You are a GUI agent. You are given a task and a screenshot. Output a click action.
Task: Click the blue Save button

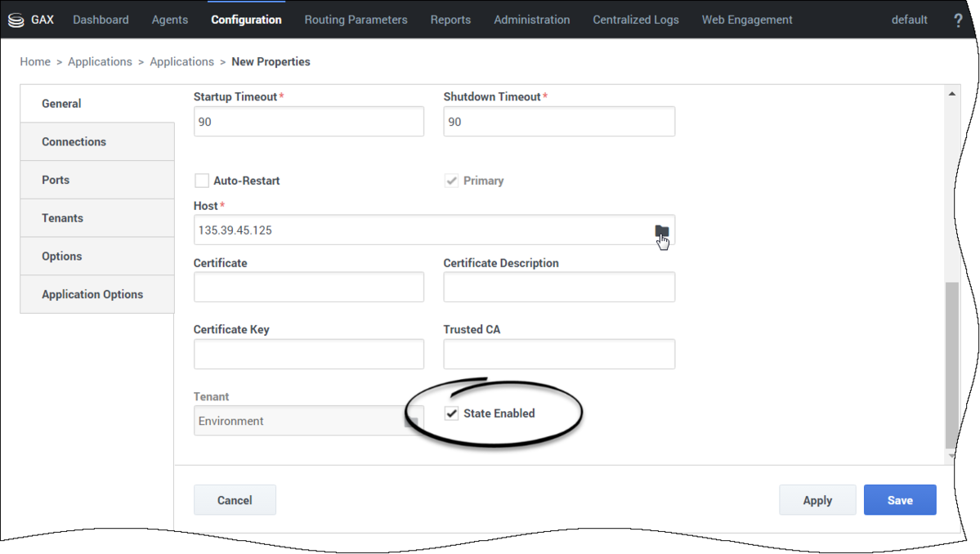coord(900,500)
